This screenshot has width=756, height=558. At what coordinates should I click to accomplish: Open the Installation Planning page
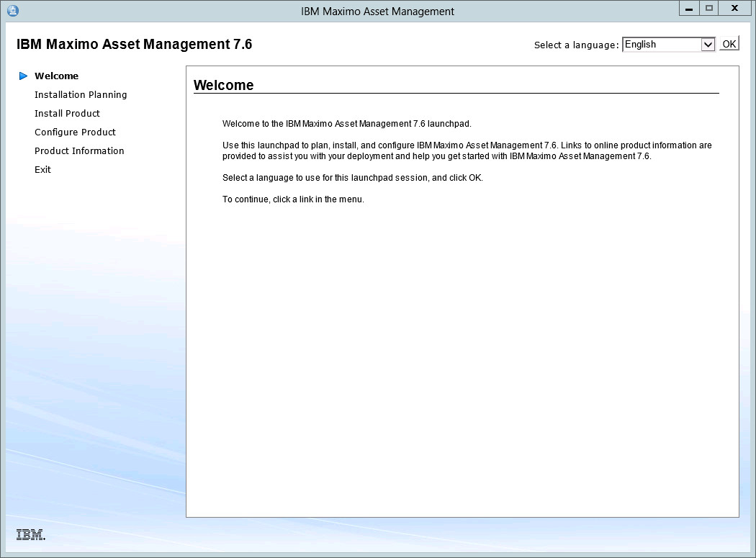(81, 94)
